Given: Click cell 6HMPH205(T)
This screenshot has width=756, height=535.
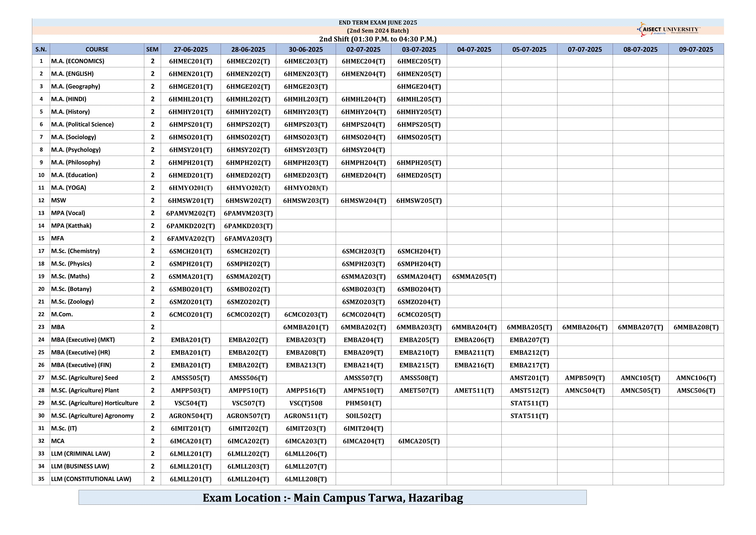Looking at the screenshot, I should 419,162.
